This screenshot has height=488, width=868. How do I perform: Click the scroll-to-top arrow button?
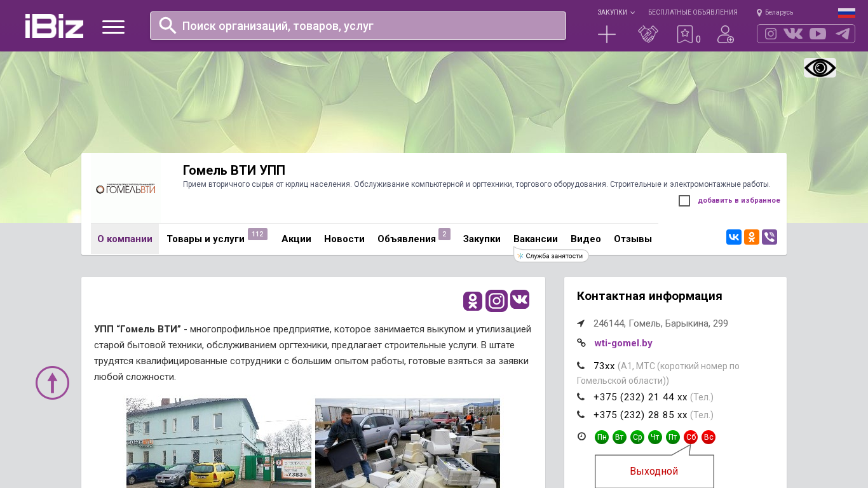click(x=52, y=383)
